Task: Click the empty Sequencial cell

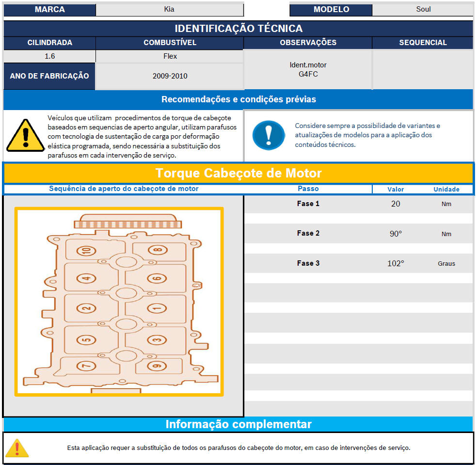Action: pyautogui.click(x=423, y=69)
